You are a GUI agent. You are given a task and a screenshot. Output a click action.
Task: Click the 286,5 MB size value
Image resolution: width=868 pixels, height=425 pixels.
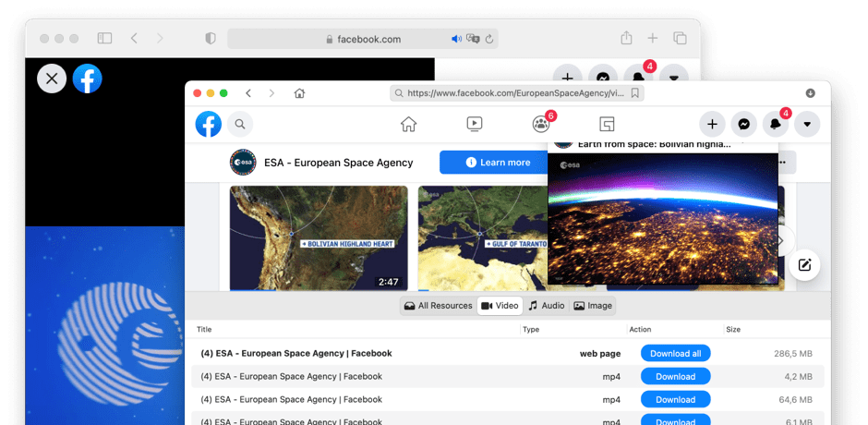[x=793, y=354]
